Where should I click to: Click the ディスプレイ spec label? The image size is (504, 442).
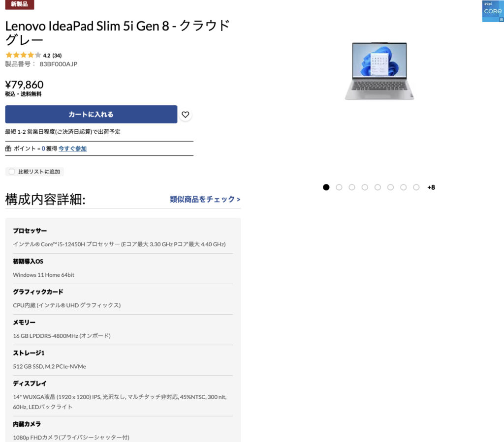tap(30, 383)
